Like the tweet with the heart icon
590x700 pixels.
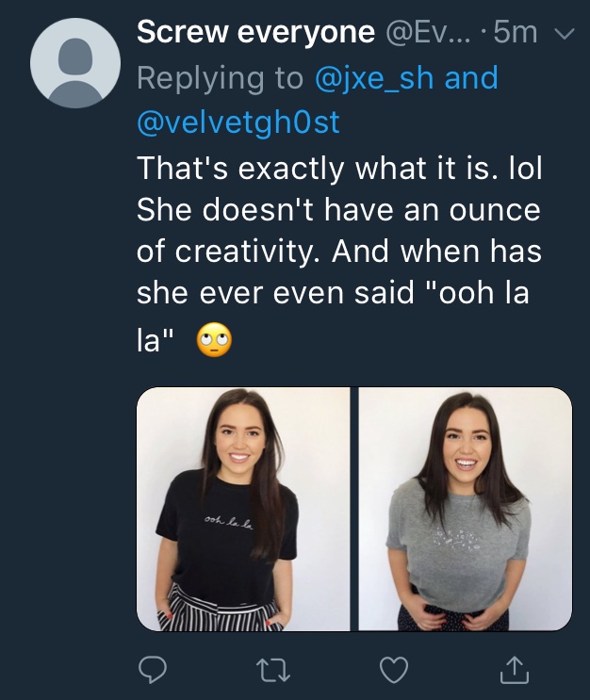(x=391, y=670)
